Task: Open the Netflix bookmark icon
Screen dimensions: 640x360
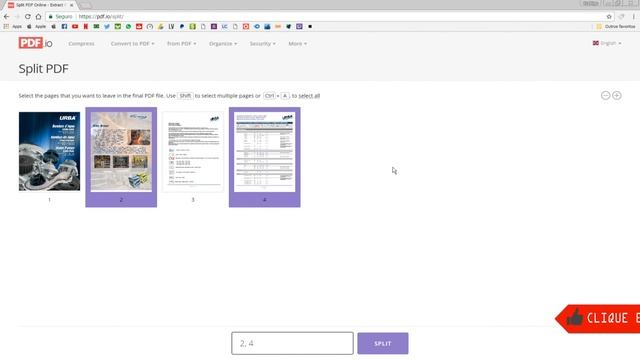Action: click(x=86, y=27)
